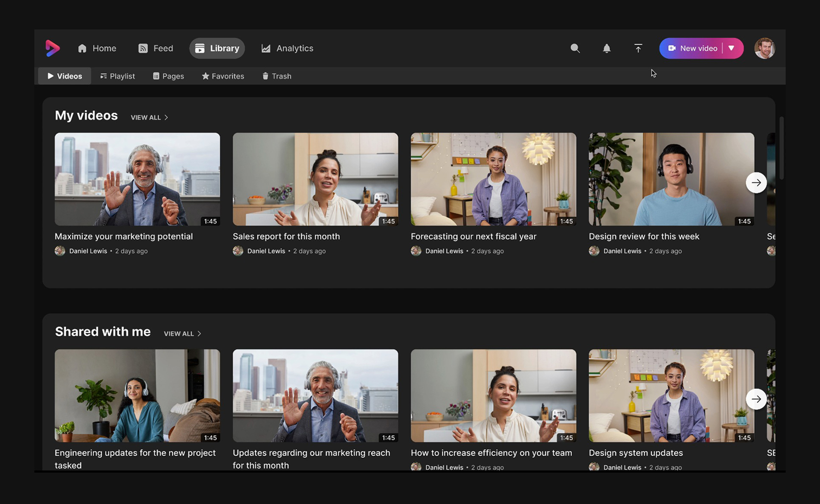
Task: Open the Sales report for this month thumbnail
Action: pyautogui.click(x=315, y=179)
